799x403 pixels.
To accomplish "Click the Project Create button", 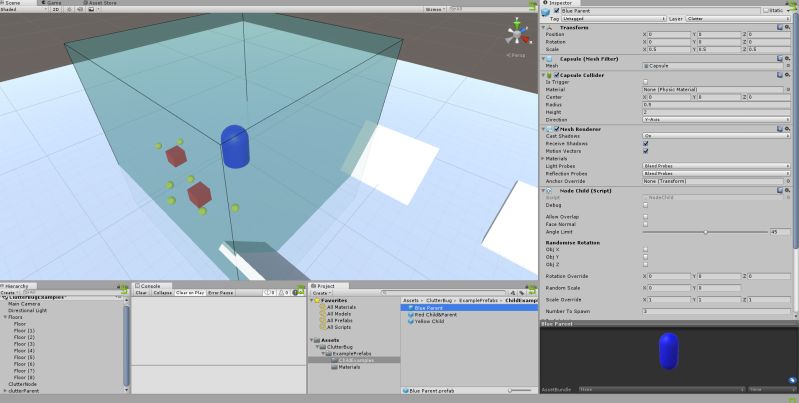I will click(321, 293).
